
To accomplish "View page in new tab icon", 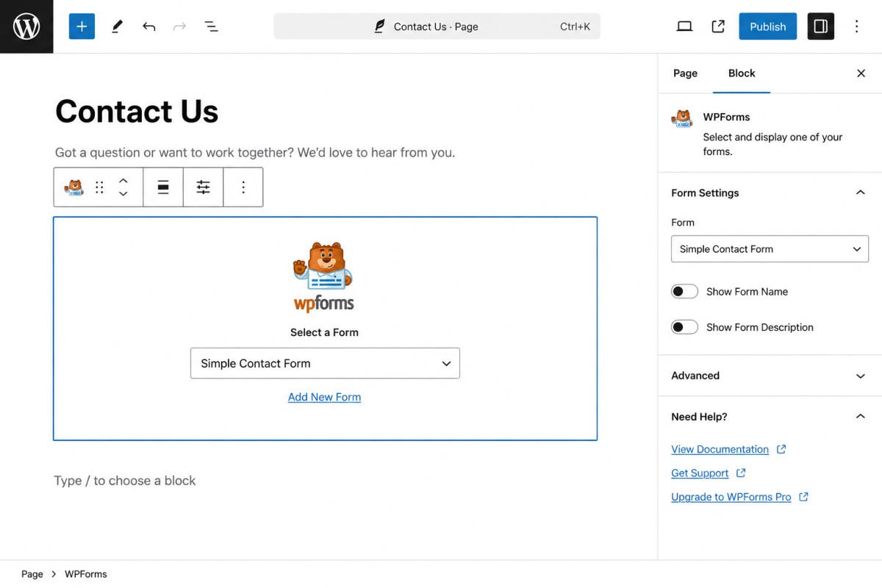I will pyautogui.click(x=718, y=26).
